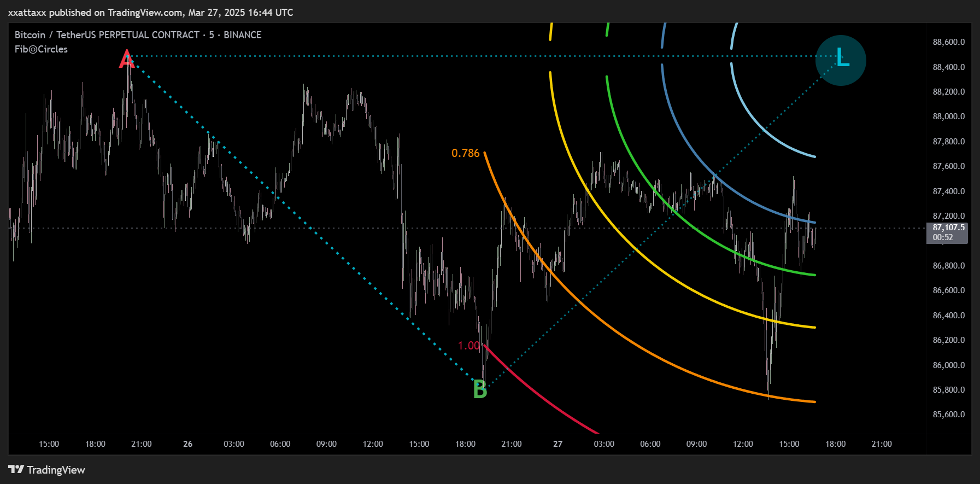Click the date label 26 on time axis
Image resolution: width=980 pixels, height=484 pixels.
click(187, 444)
